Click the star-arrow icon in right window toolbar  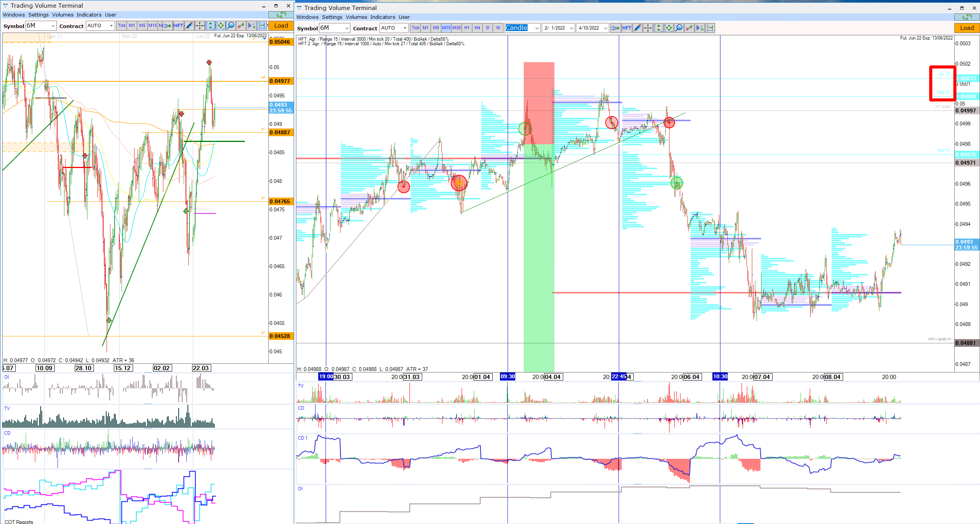(x=615, y=28)
